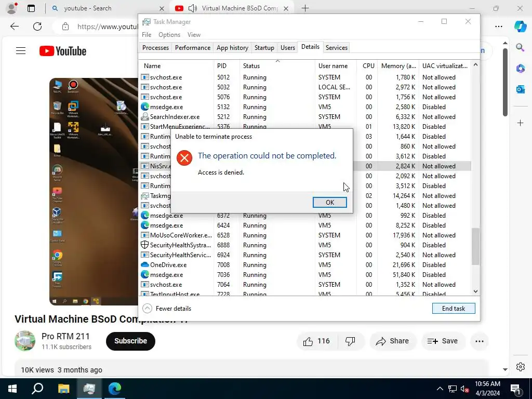Sort by UAC virtualization column
This screenshot has height=399, width=532.
tap(445, 66)
